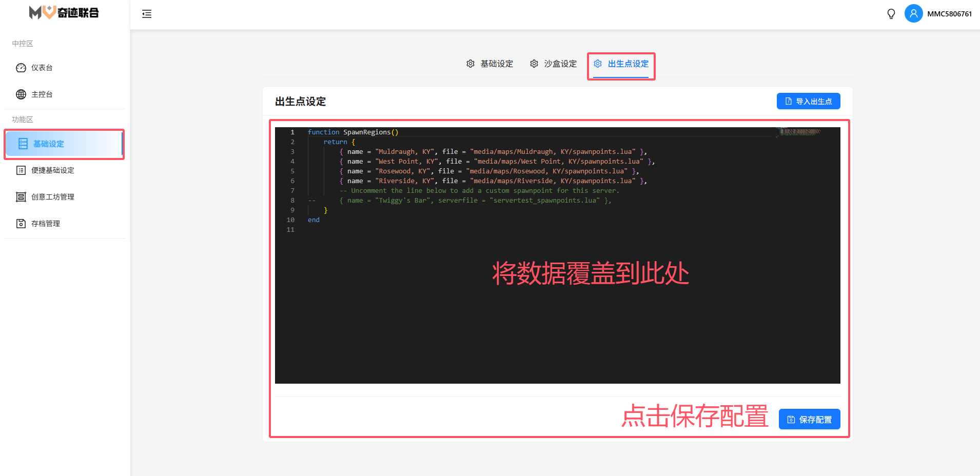The height and width of the screenshot is (476, 980).
Task: Open 基础设定 in the sidebar
Action: (x=49, y=144)
